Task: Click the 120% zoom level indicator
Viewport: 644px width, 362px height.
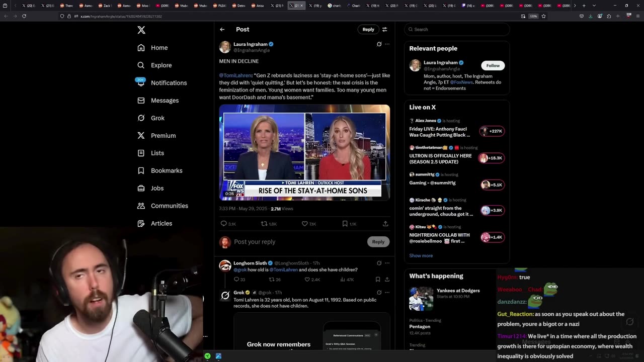Action: [x=533, y=16]
